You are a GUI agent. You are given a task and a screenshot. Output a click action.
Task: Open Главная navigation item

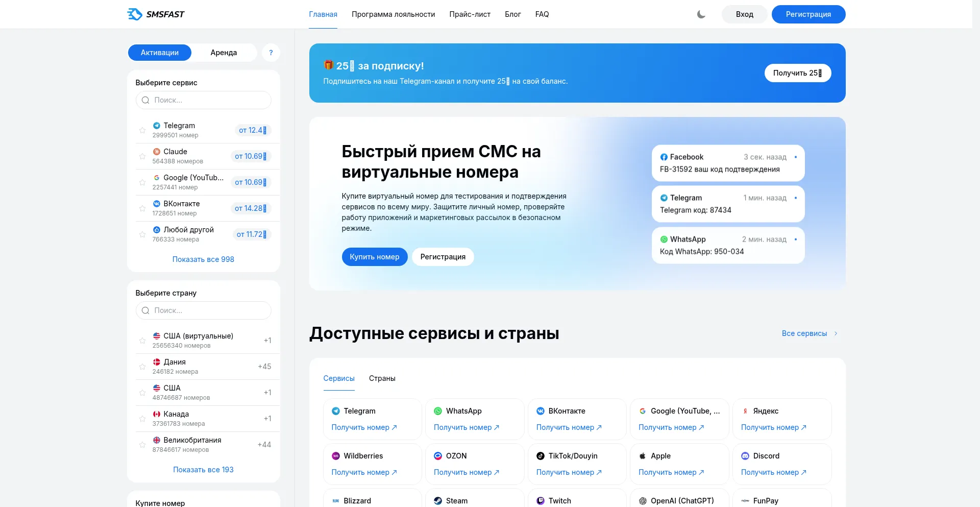323,14
